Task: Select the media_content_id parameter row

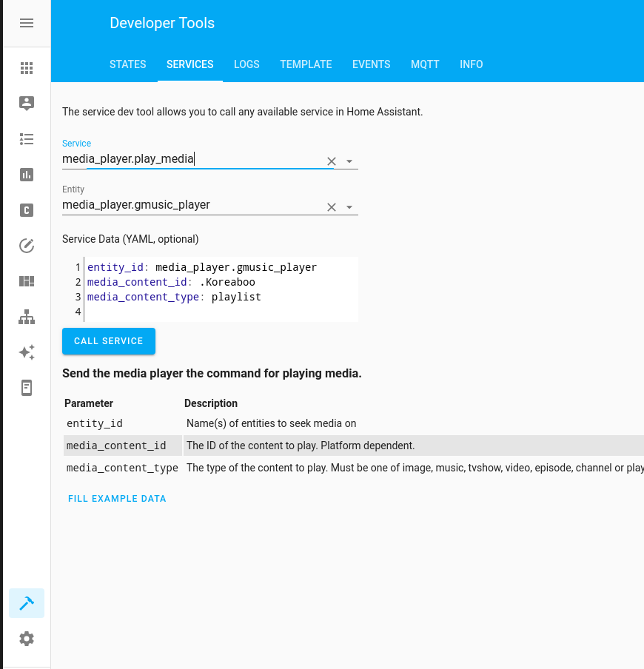Action: (x=353, y=446)
